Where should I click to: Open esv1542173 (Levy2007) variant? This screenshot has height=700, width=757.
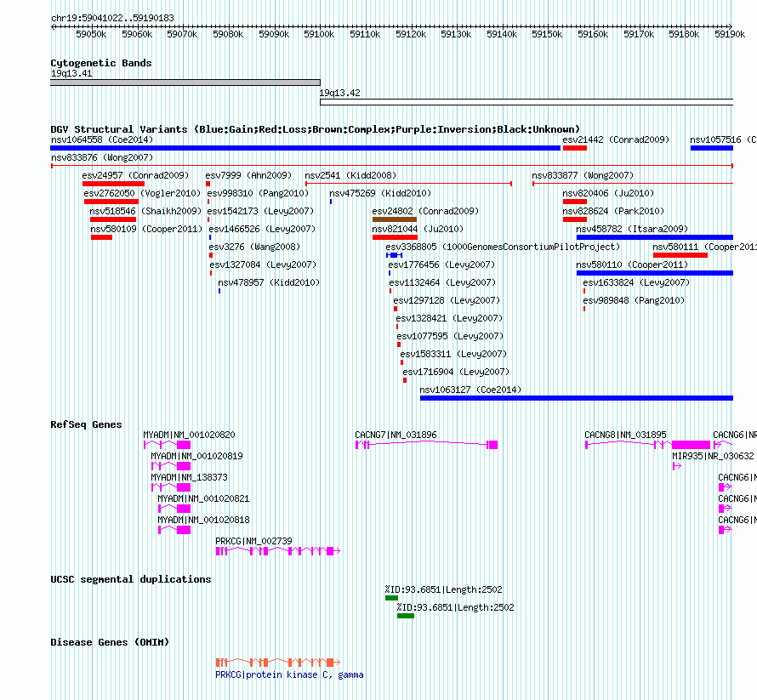coord(260,211)
